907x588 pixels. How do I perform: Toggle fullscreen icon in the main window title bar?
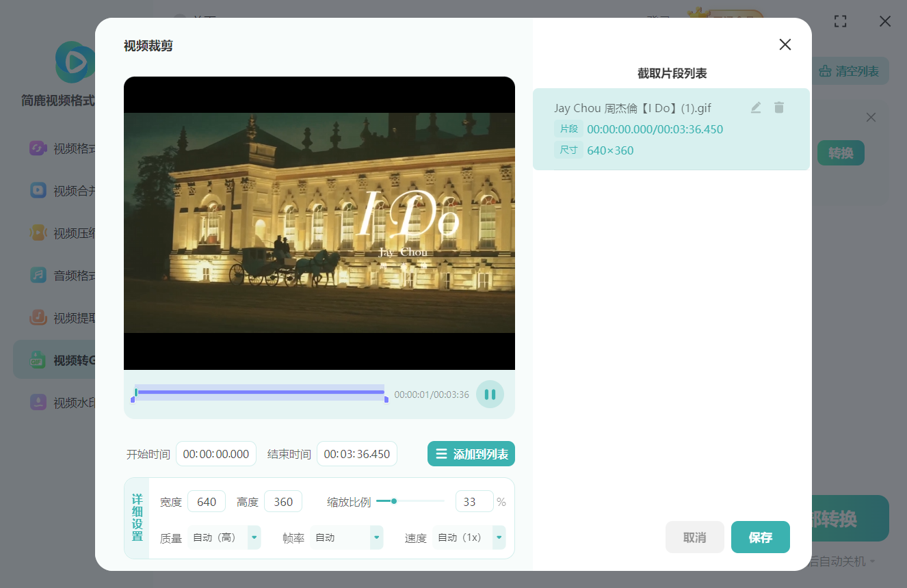[841, 21]
